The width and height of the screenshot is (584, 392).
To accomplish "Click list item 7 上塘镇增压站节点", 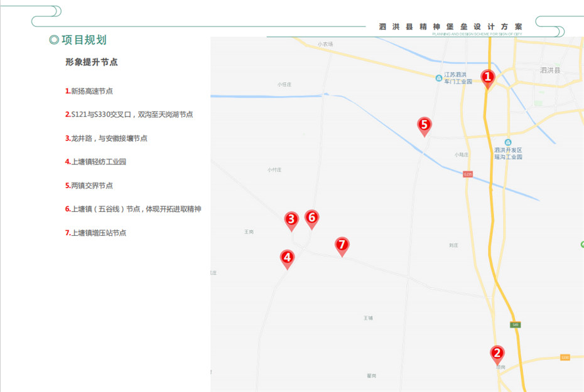I will tap(96, 233).
